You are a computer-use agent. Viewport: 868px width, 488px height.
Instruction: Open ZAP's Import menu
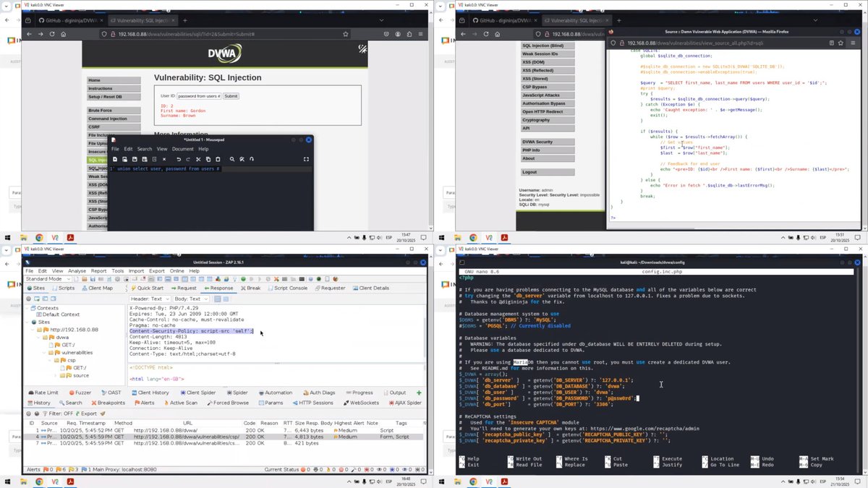pyautogui.click(x=136, y=271)
